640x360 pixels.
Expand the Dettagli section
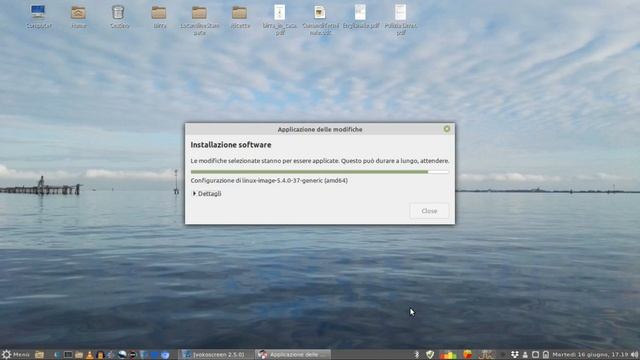click(207, 193)
